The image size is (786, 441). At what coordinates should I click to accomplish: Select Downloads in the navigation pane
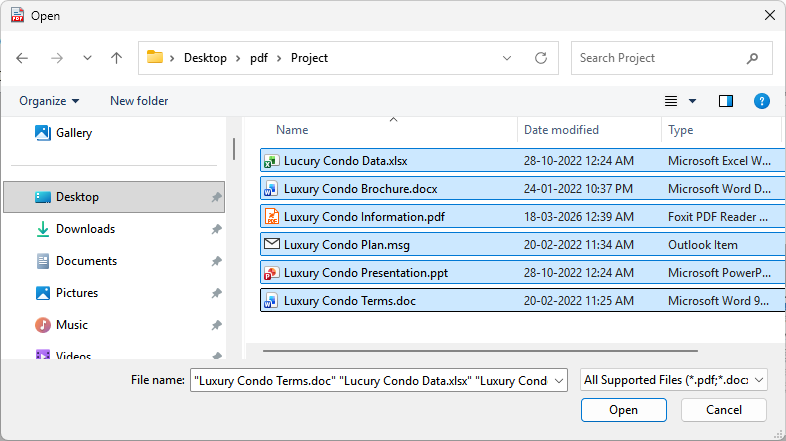point(85,229)
